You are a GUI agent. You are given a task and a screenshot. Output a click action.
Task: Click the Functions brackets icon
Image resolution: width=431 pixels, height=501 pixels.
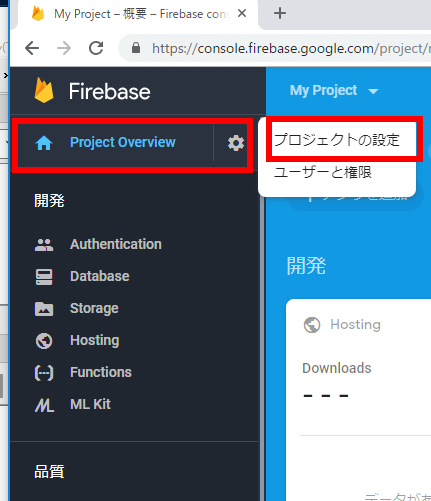pyautogui.click(x=44, y=373)
